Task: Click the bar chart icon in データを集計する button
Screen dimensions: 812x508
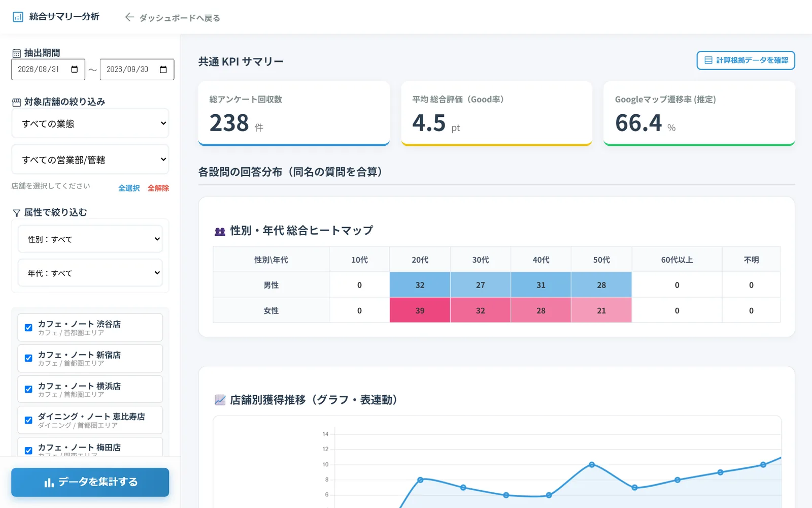Action: pos(49,482)
